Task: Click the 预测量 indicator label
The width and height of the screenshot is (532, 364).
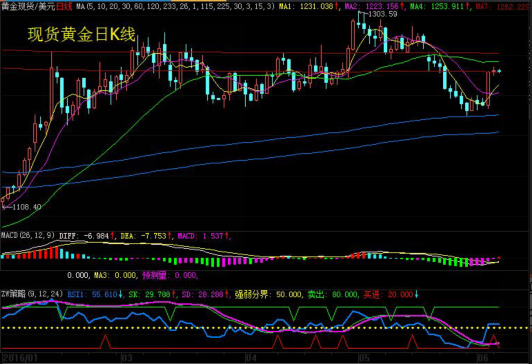Action: (x=169, y=275)
